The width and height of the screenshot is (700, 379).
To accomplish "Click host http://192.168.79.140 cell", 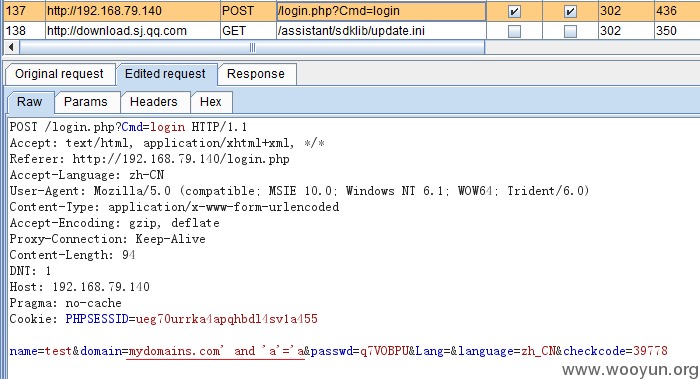I will point(132,11).
